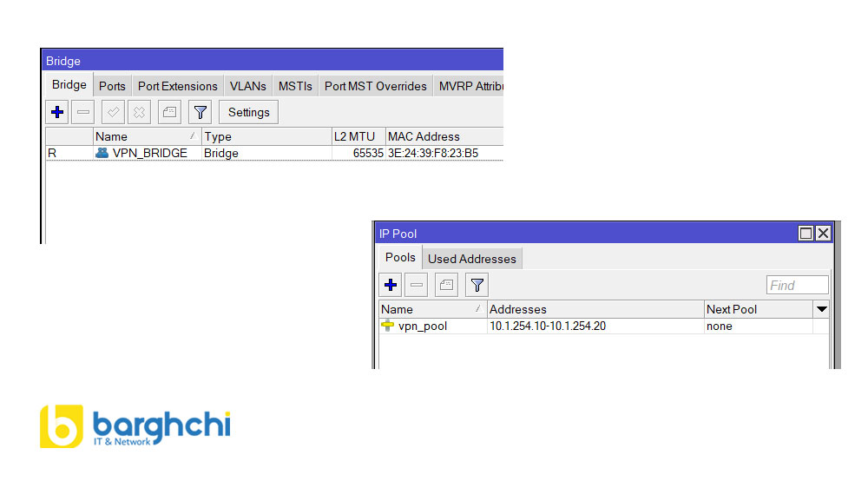Image resolution: width=868 pixels, height=488 pixels.
Task: Click the Find search field
Action: pos(797,285)
